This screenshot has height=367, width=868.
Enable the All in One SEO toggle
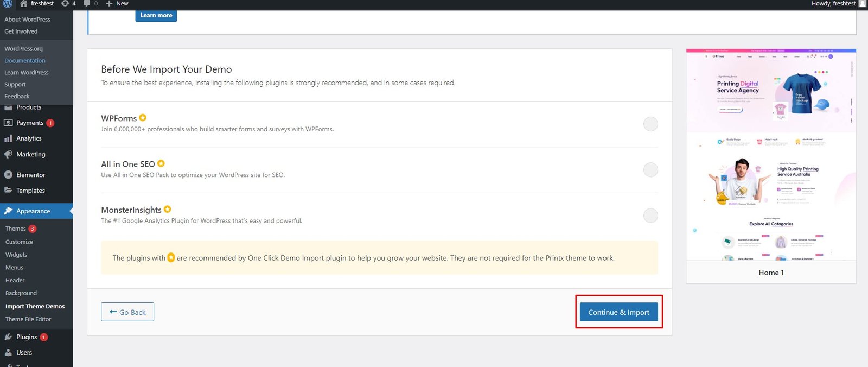pos(650,170)
